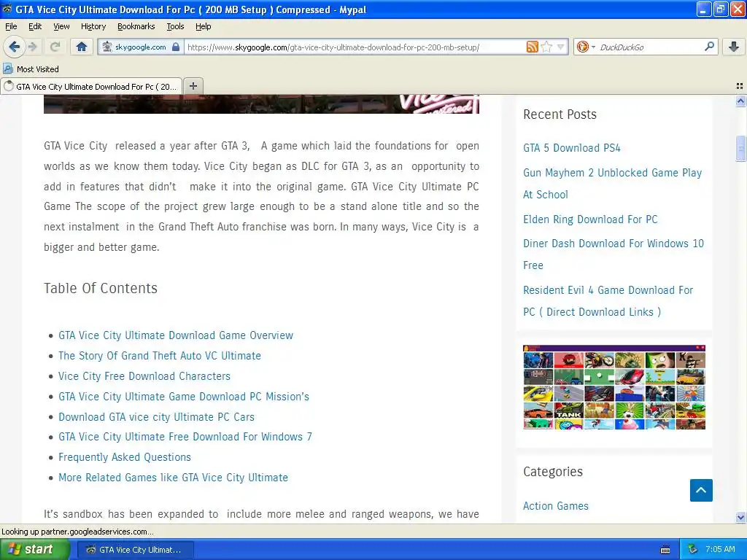Click the Recent Posts heading
This screenshot has height=560, width=747.
[x=560, y=114]
